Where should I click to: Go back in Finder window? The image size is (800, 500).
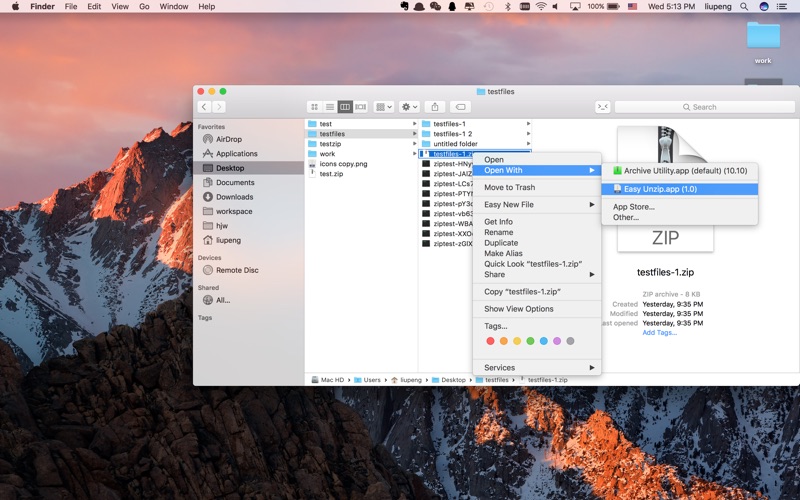click(204, 107)
